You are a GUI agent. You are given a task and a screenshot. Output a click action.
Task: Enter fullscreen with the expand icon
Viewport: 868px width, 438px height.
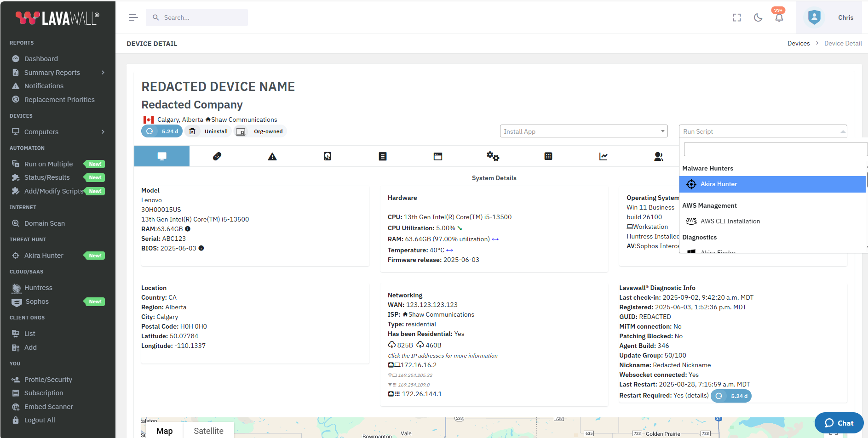[736, 17]
